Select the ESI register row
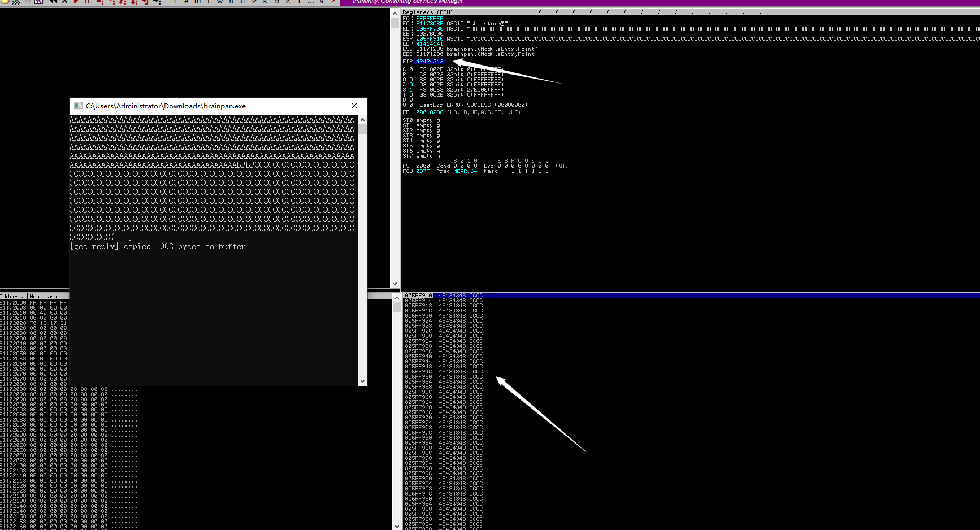The image size is (980, 530). click(x=470, y=49)
